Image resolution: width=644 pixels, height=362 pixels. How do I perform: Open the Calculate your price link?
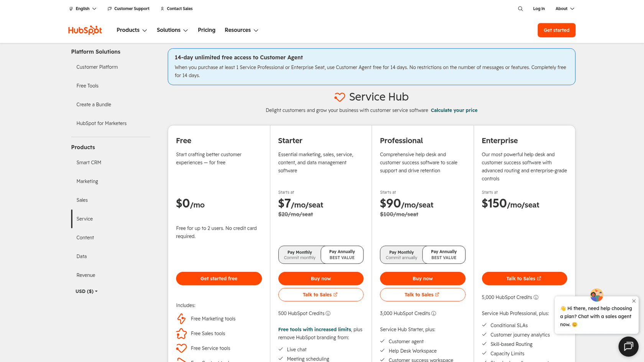(x=454, y=110)
